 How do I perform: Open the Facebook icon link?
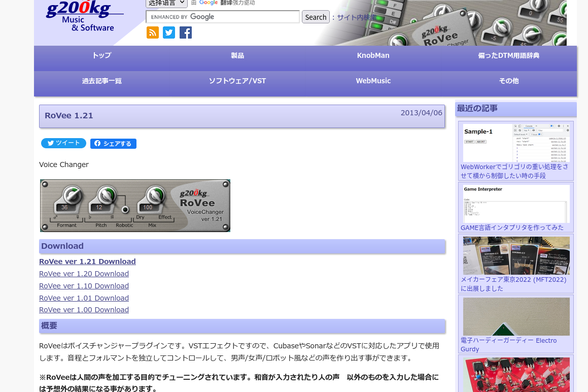[186, 32]
